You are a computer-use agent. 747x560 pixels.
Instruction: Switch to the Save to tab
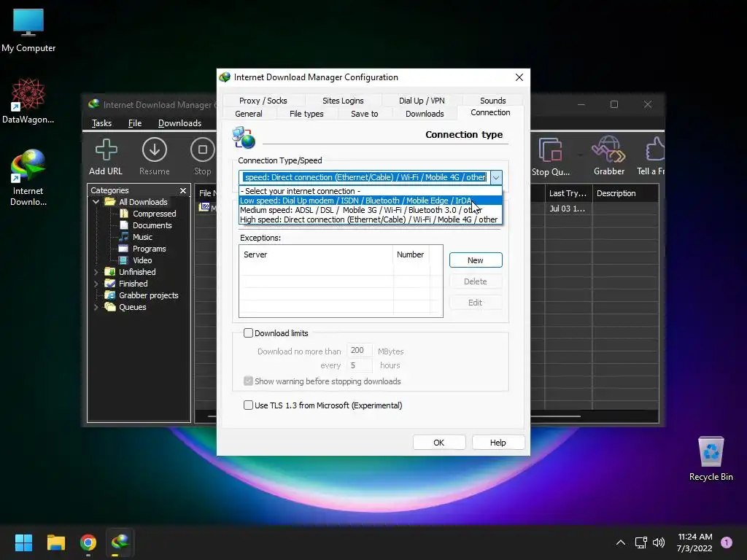tap(365, 114)
